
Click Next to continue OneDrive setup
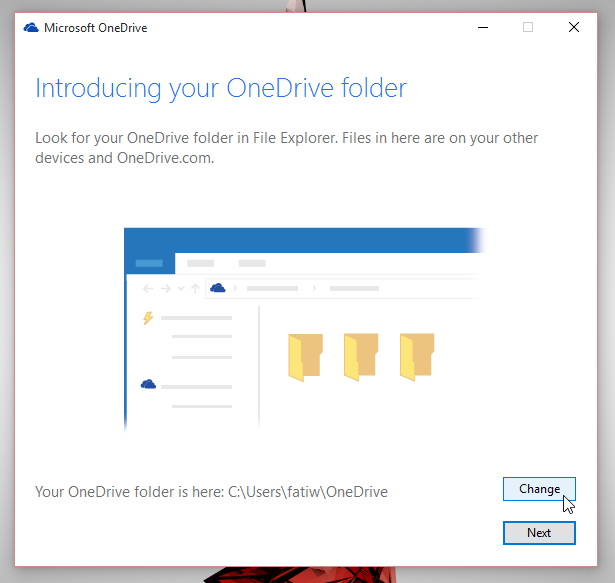click(x=539, y=533)
